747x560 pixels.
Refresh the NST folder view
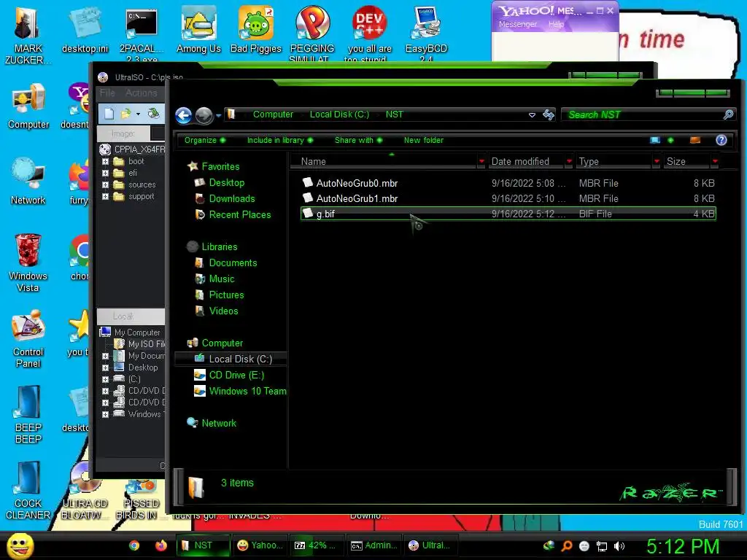pos(549,114)
